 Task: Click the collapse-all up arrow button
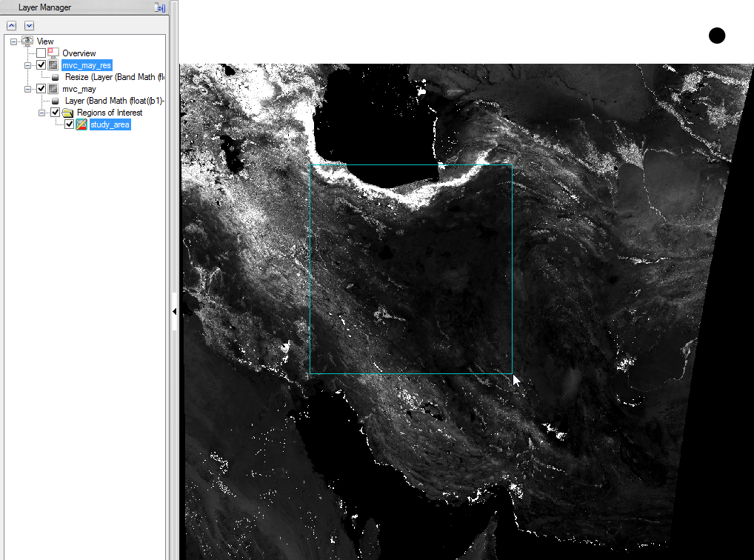[x=11, y=25]
